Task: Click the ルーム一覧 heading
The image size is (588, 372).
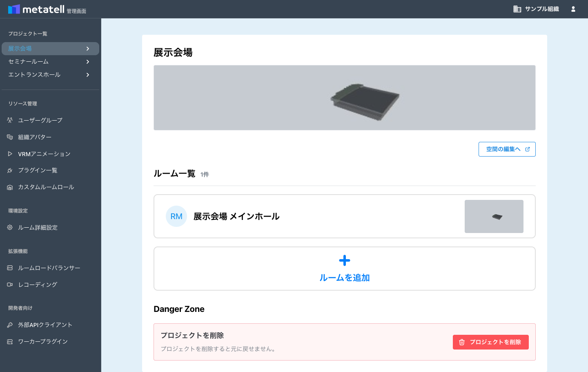Action: [174, 174]
